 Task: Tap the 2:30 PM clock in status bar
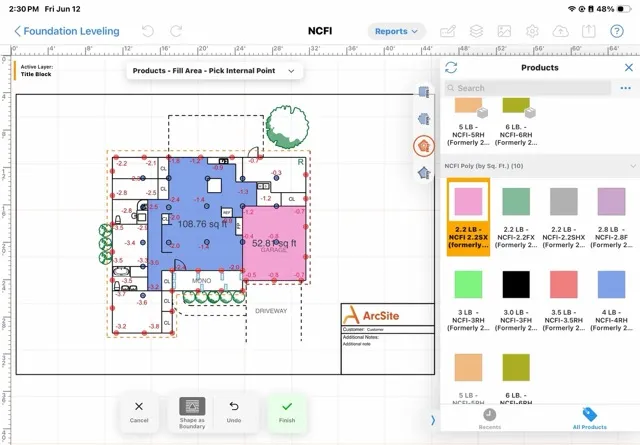pos(24,9)
